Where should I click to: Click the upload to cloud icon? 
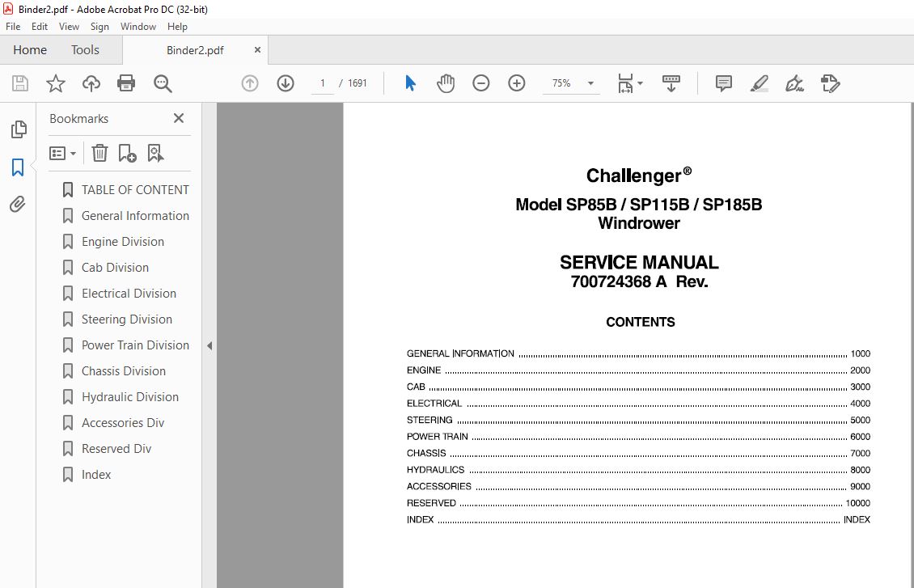pos(91,83)
